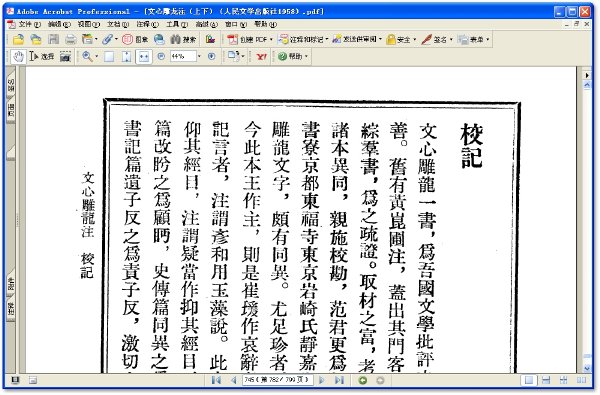Toggle Fit Width view mode

pos(143,57)
